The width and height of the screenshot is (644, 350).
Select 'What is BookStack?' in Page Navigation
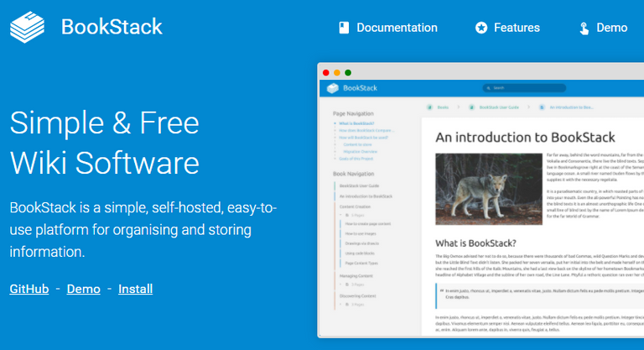pyautogui.click(x=356, y=123)
